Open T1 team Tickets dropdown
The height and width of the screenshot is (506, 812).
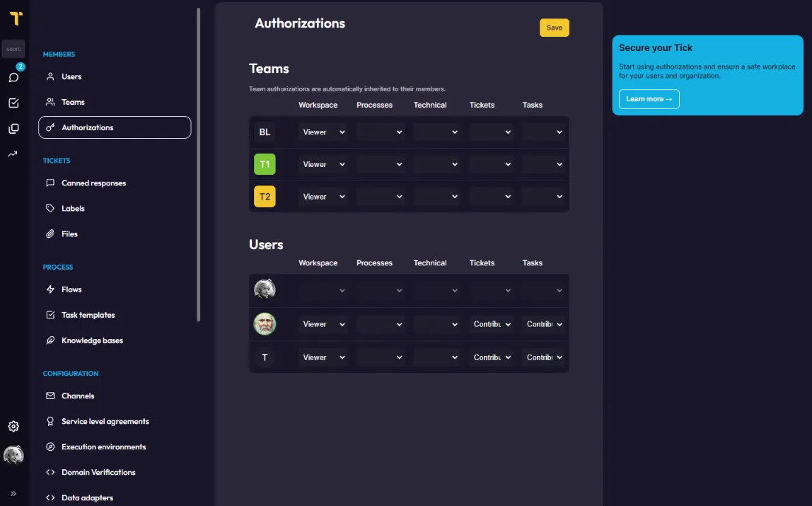click(491, 164)
